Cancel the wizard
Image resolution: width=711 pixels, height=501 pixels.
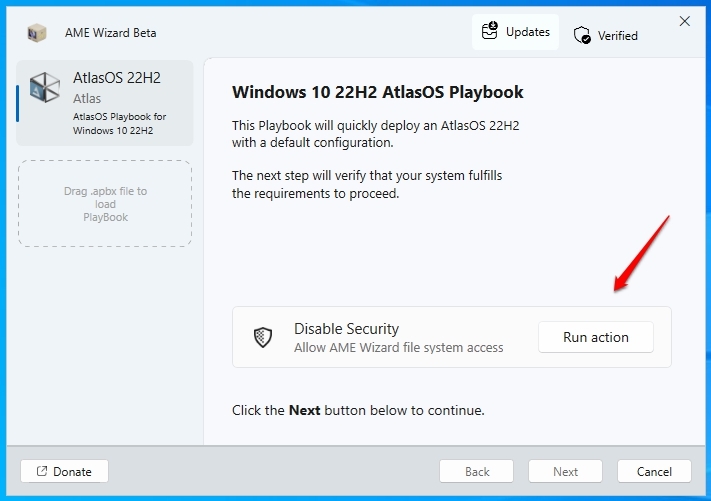click(x=654, y=472)
